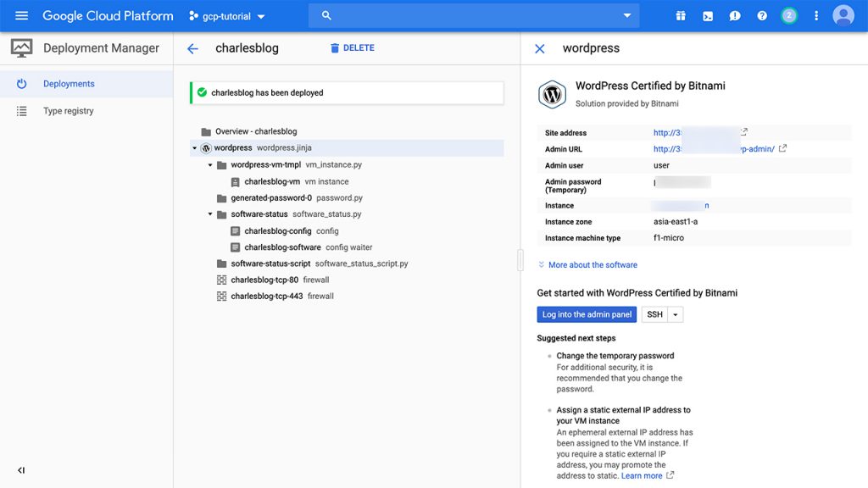The width and height of the screenshot is (868, 488).
Task: Collapse the wordpress-vm-tmpl tree node
Action: tap(210, 165)
